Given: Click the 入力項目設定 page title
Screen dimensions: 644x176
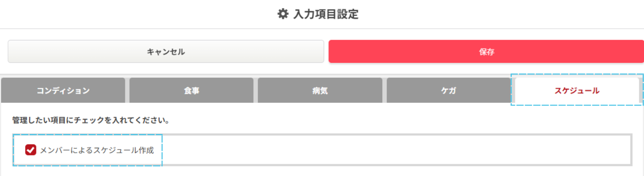Looking at the screenshot, I should [326, 14].
